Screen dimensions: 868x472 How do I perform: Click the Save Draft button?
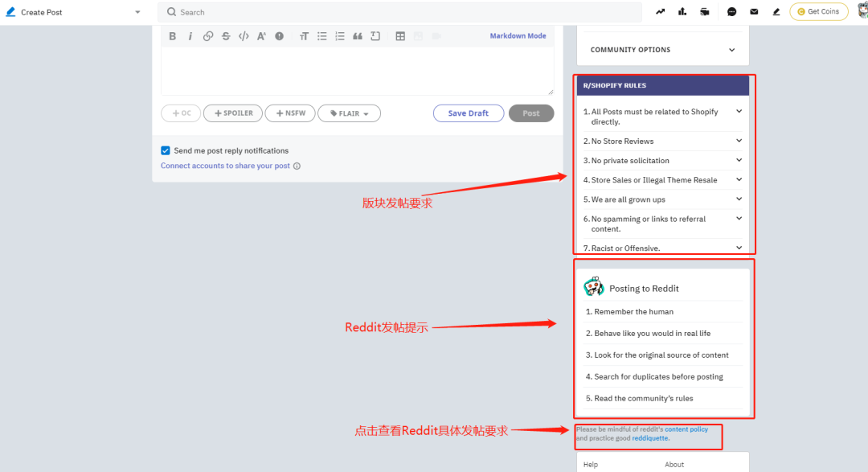469,113
